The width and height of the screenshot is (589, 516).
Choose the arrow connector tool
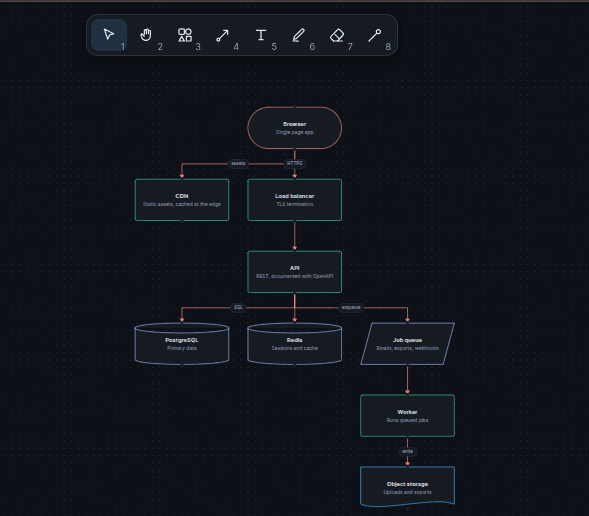tap(223, 35)
